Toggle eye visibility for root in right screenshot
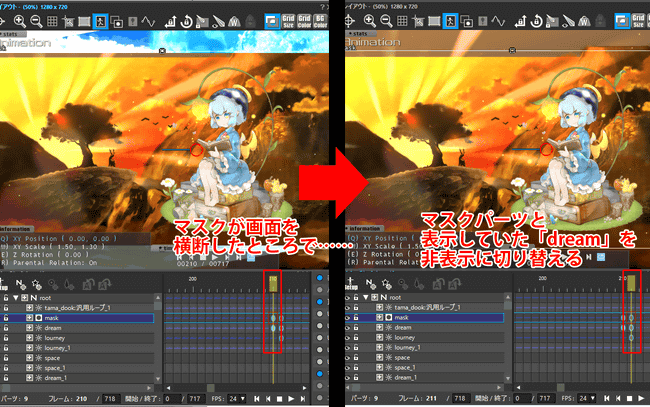Image resolution: width=650 pixels, height=407 pixels. [347, 298]
